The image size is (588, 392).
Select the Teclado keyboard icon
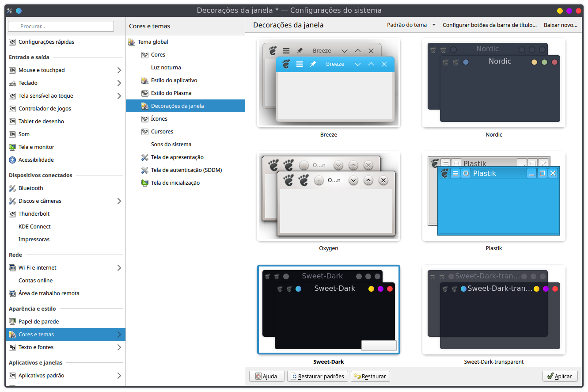[12, 83]
